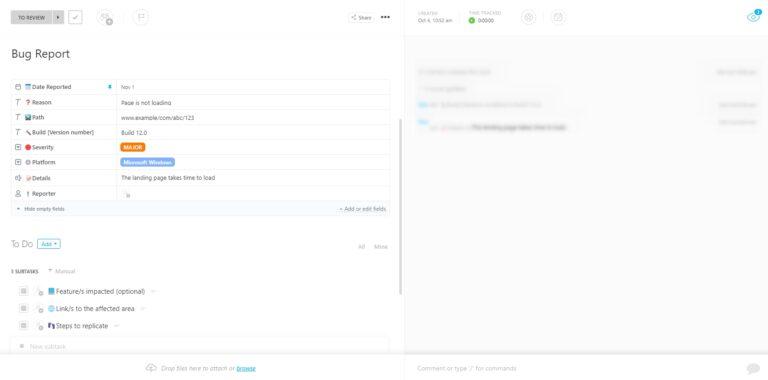
Task: Open the Microsoft Windows platform tag
Action: tap(147, 163)
